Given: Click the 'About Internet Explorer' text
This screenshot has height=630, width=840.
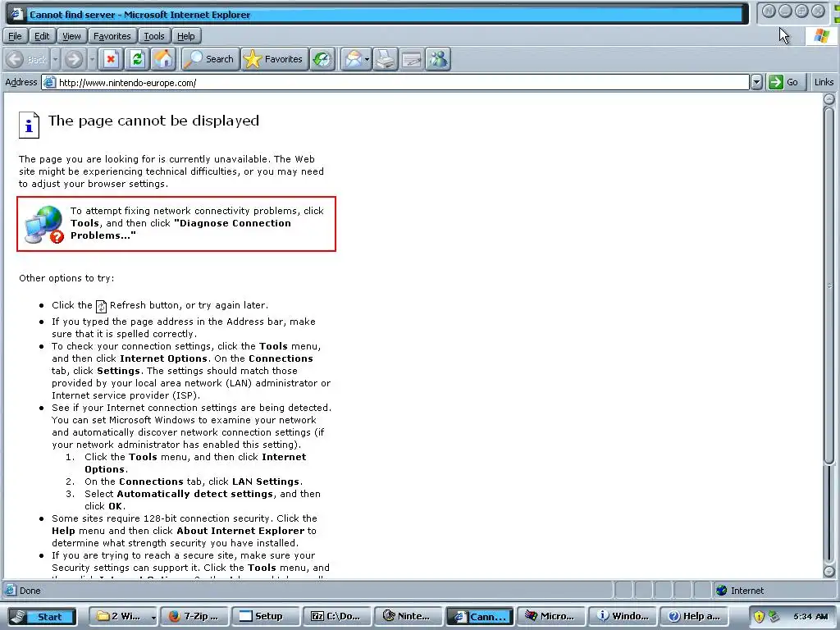Looking at the screenshot, I should 240,531.
